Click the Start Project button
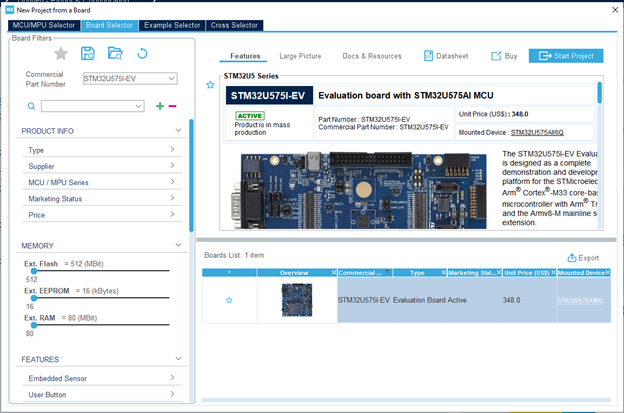The height and width of the screenshot is (413, 624). 566,56
